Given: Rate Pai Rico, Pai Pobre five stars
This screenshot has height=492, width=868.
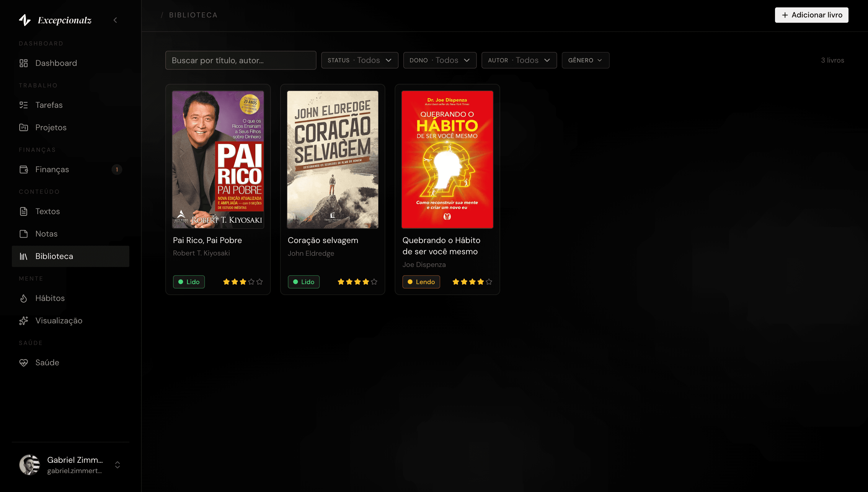Looking at the screenshot, I should tap(260, 281).
